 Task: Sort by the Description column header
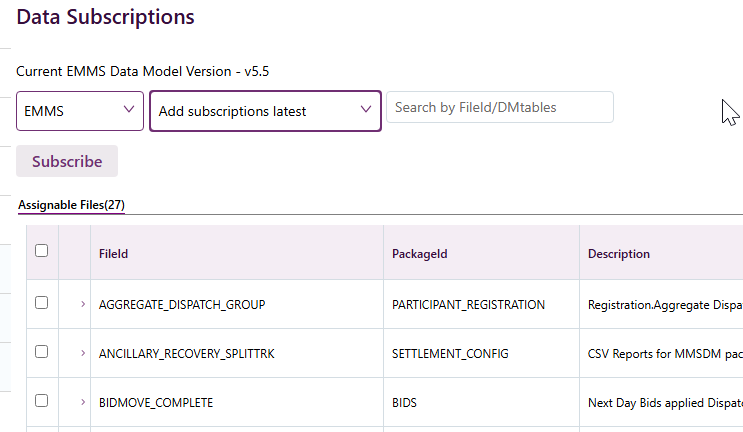(x=619, y=254)
